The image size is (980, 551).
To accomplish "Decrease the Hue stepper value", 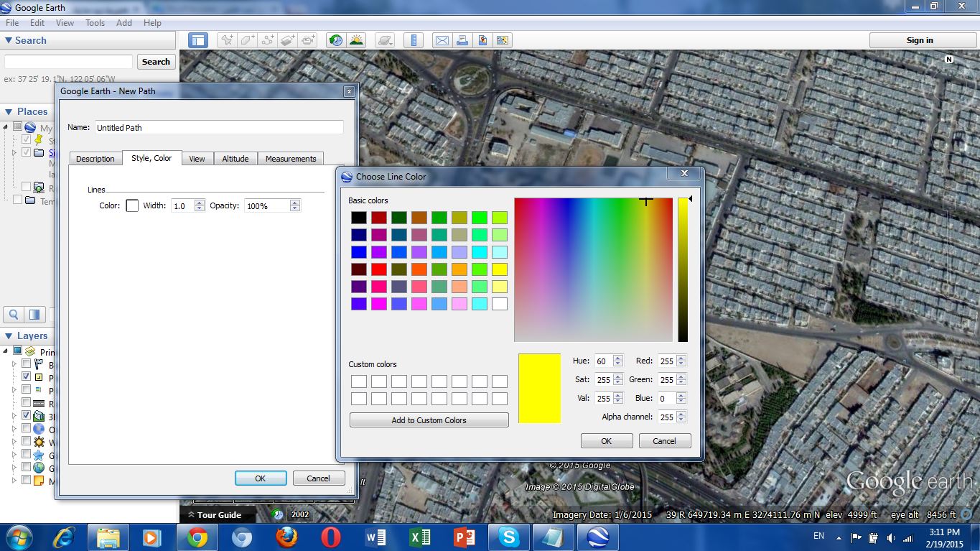I will [x=618, y=364].
